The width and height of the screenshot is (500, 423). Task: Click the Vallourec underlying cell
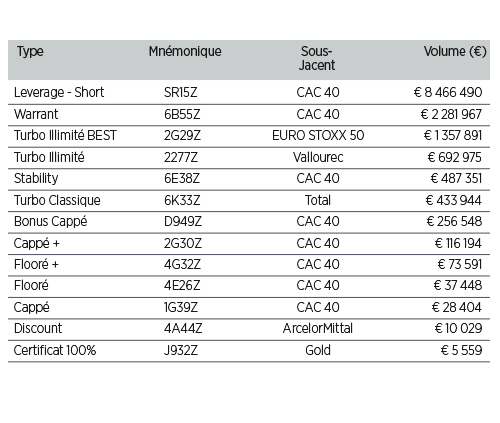tap(318, 157)
